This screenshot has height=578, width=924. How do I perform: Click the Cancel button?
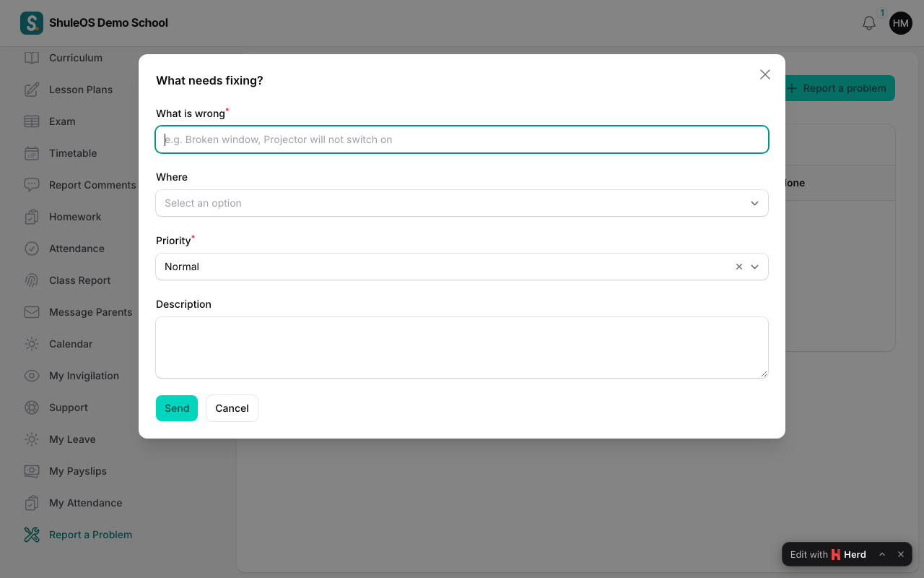pyautogui.click(x=232, y=408)
